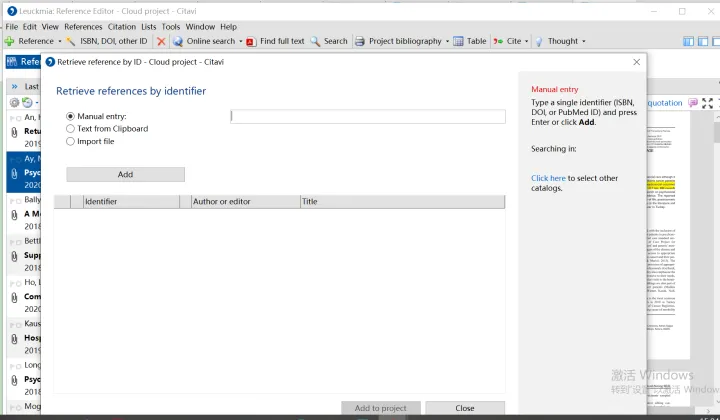Expand the Project bibliography dropdown arrow
This screenshot has height=420, width=720.
point(447,41)
